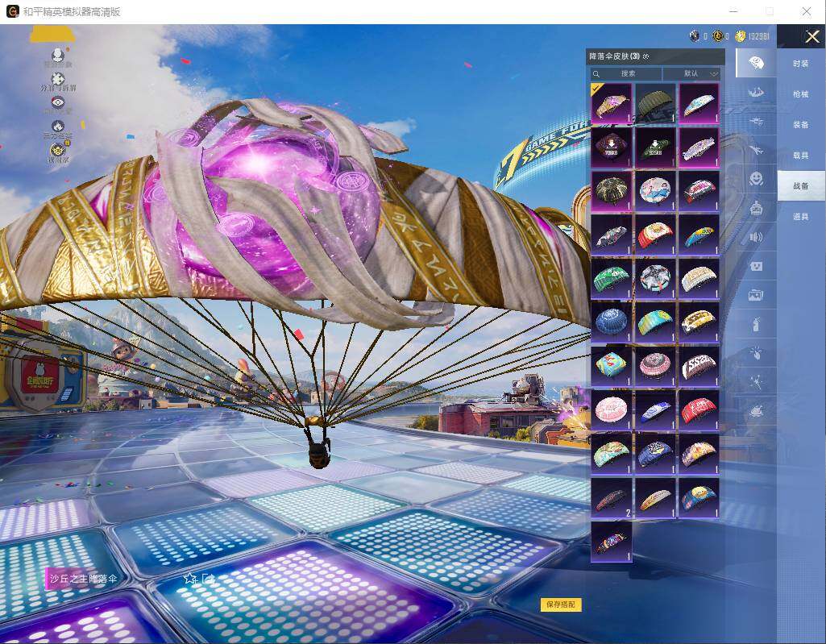
Task: Click the eye icon in left menu
Action: pyautogui.click(x=57, y=102)
